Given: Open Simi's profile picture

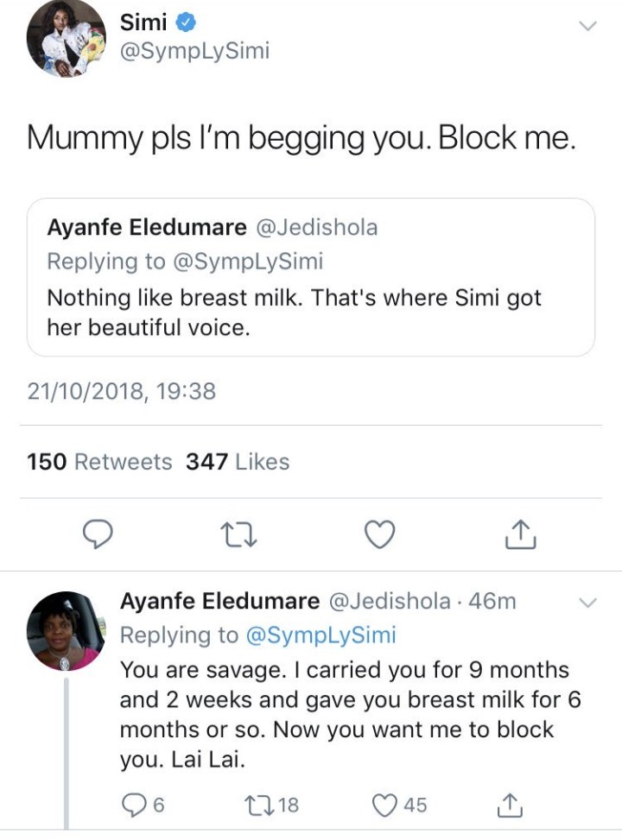Looking at the screenshot, I should pos(66,37).
